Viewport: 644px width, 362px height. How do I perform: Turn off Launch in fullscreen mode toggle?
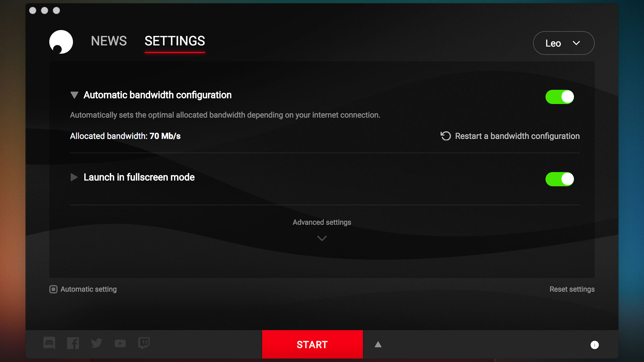coord(559,179)
